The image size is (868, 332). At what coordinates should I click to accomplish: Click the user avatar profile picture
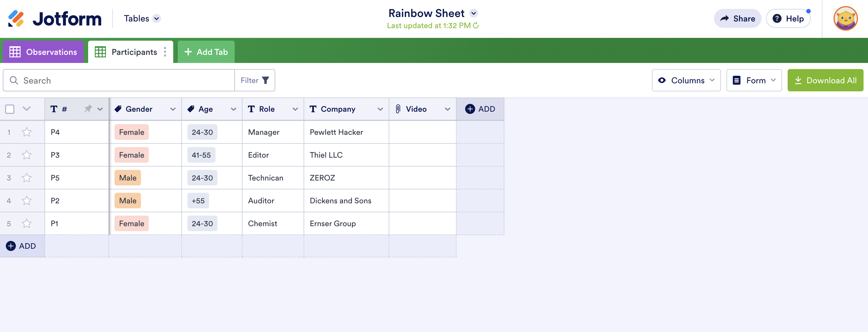(845, 19)
